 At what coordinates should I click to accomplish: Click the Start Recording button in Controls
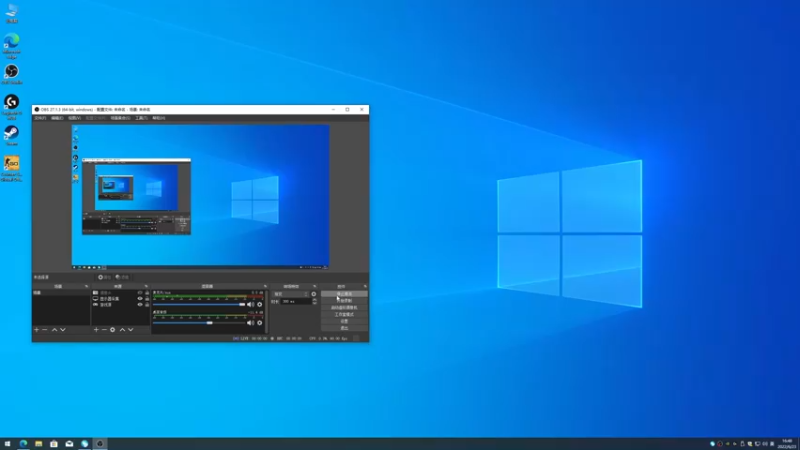[344, 301]
